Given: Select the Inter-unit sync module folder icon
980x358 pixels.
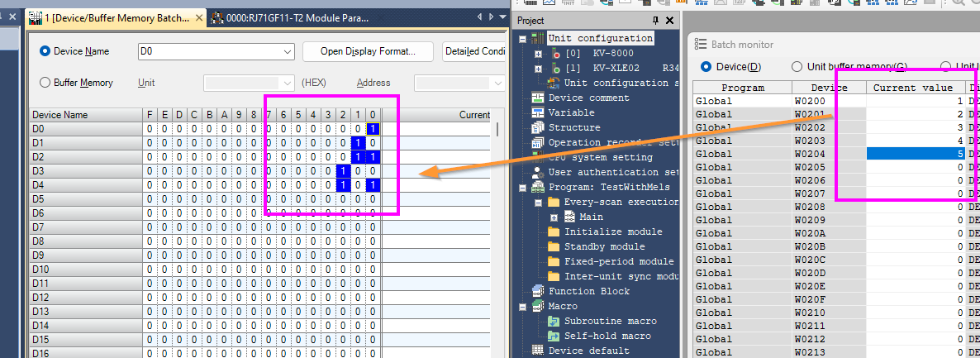Looking at the screenshot, I should (554, 277).
